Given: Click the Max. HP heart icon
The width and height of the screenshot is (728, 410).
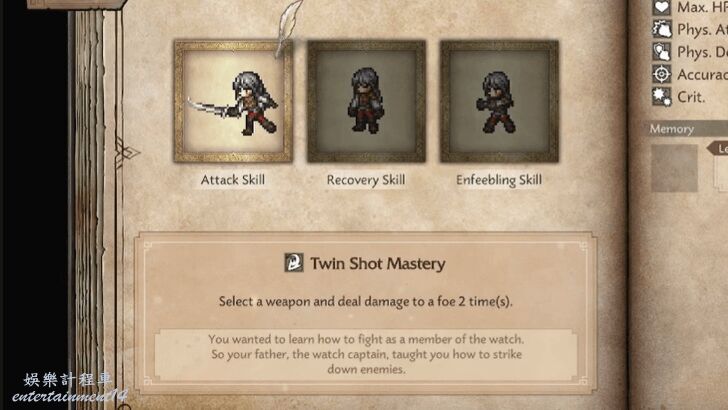Looking at the screenshot, I should pos(662,7).
